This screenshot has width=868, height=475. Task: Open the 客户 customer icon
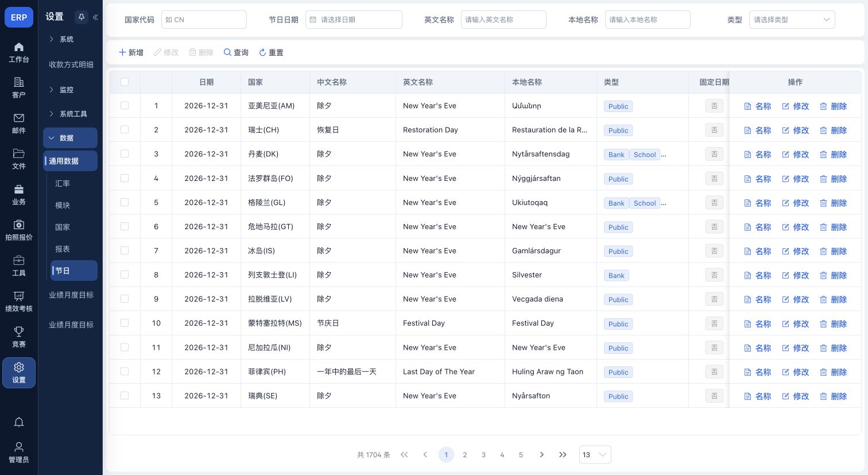pyautogui.click(x=19, y=82)
